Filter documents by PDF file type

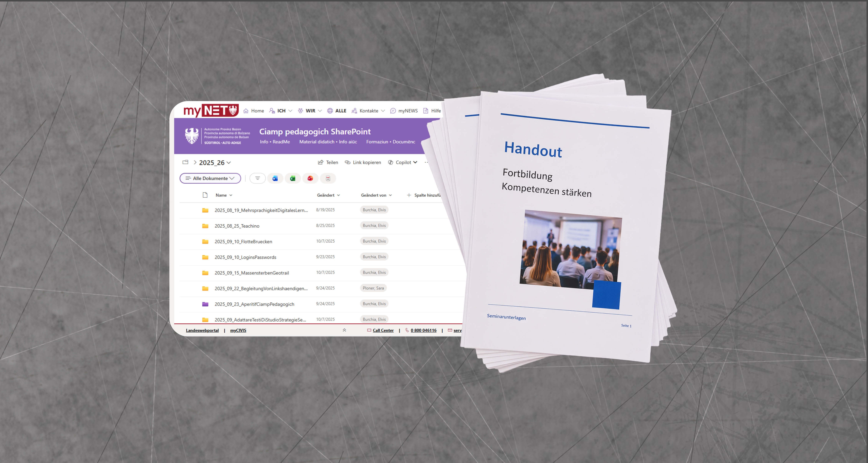coord(328,179)
